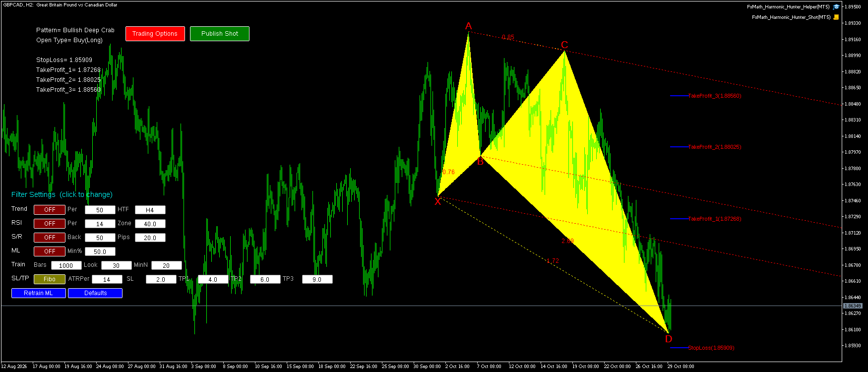Click the green Publish Shot button
868x372 pixels.
(220, 34)
